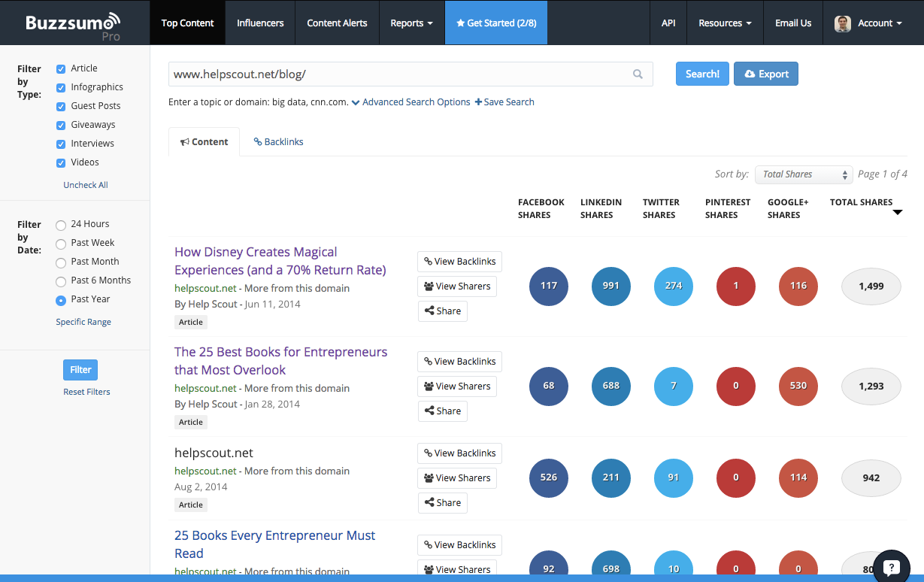The width and height of the screenshot is (924, 582).
Task: Open the Influencers section
Action: tap(260, 23)
